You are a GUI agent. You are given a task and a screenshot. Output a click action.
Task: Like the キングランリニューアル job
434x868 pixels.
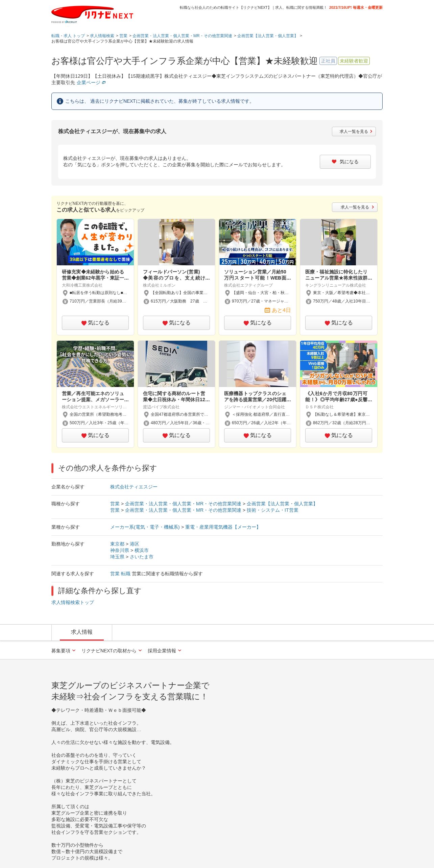coord(339,323)
